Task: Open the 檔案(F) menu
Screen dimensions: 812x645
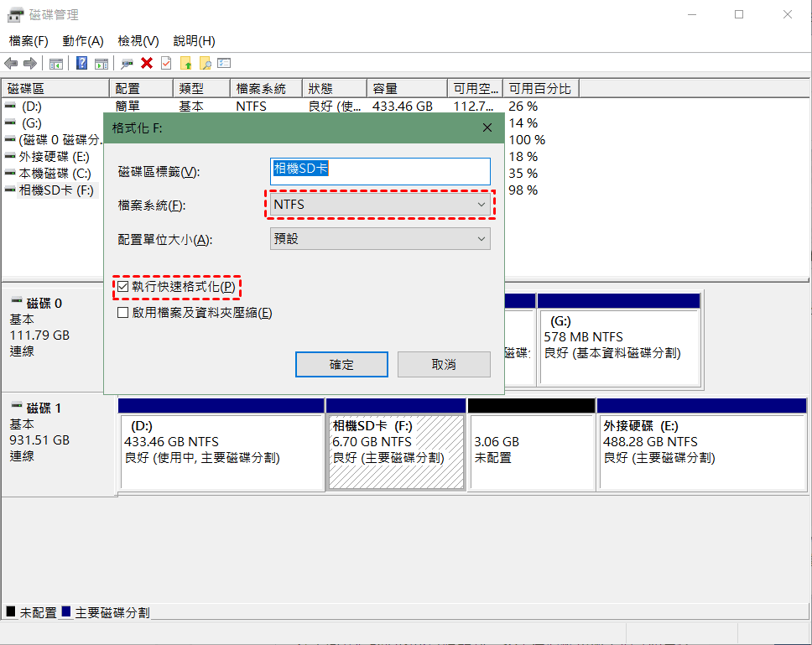Action: [x=29, y=41]
